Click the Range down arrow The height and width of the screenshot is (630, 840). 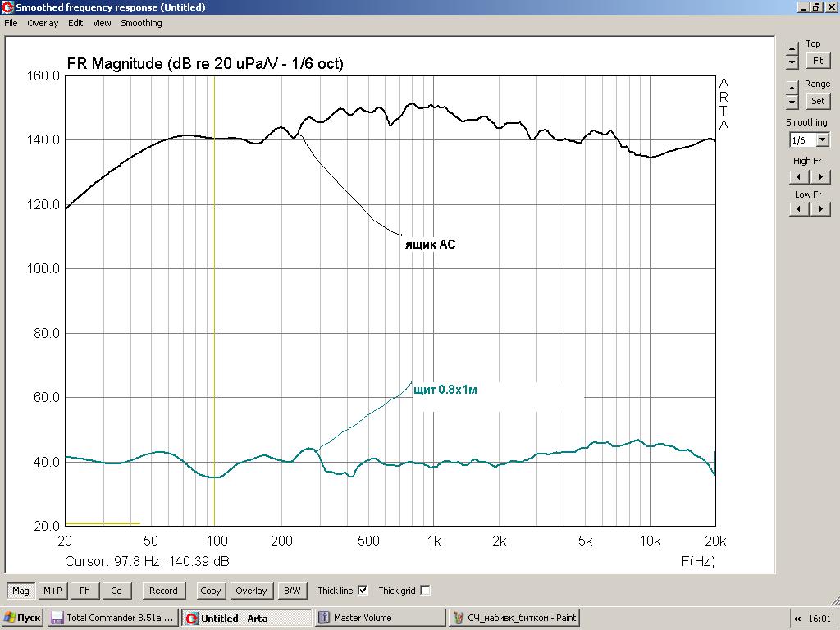point(792,102)
